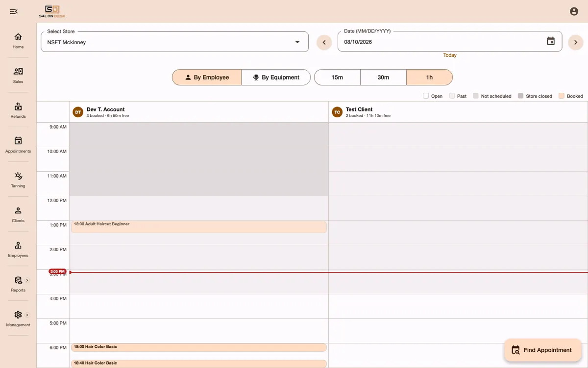Click the 3:05 PM current time marker

[x=57, y=271]
